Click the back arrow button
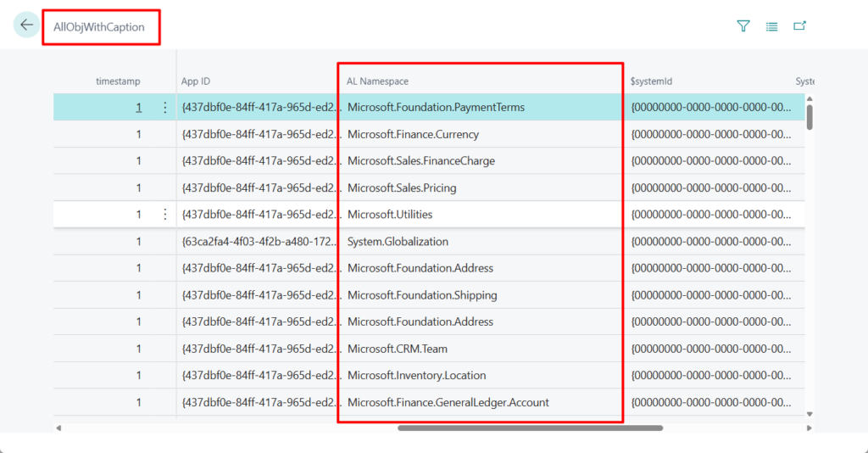The width and height of the screenshot is (868, 453). coord(26,25)
